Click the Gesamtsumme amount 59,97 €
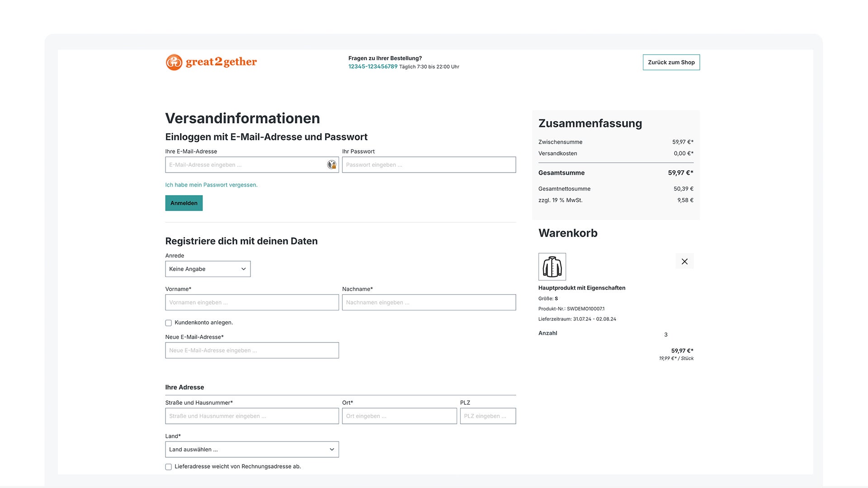868x488 pixels. coord(681,173)
